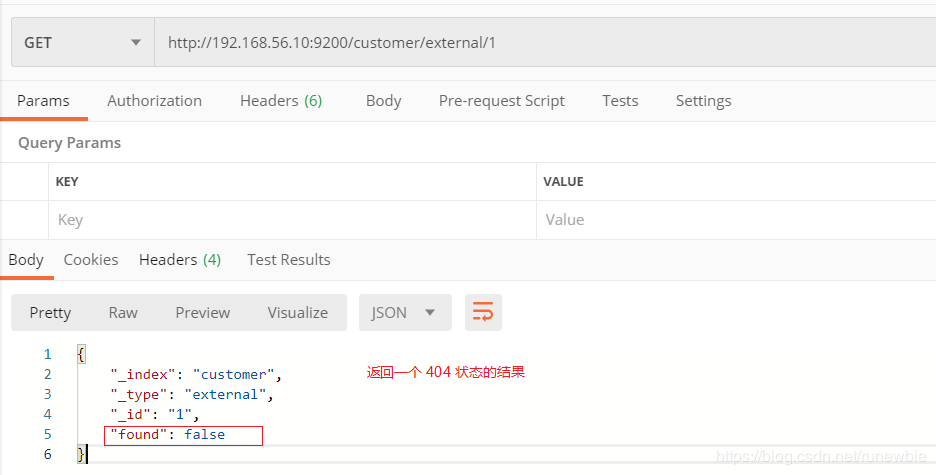936x475 pixels.
Task: Select the Pretty response view
Action: click(x=50, y=313)
